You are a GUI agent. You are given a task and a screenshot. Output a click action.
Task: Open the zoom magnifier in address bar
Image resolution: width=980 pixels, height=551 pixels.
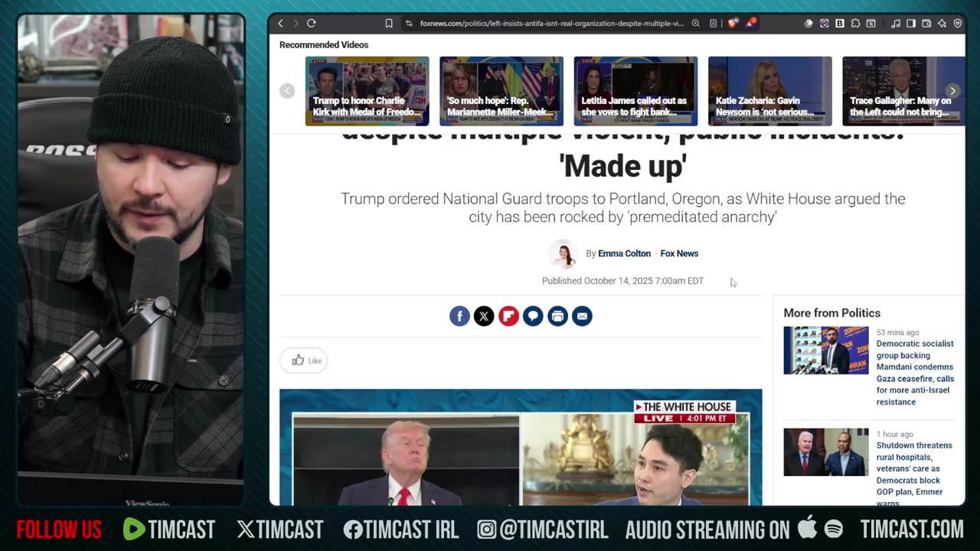[696, 24]
